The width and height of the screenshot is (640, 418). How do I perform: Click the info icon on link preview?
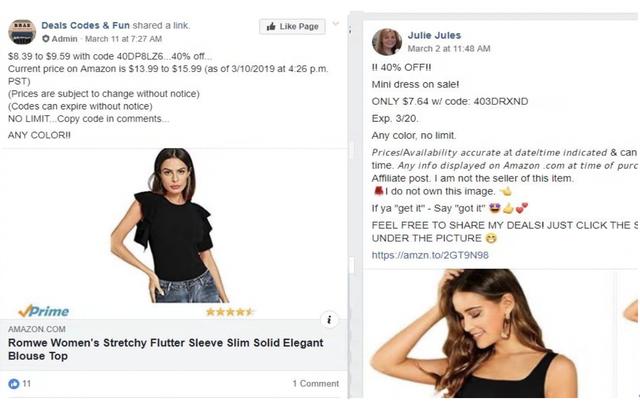coord(331,319)
